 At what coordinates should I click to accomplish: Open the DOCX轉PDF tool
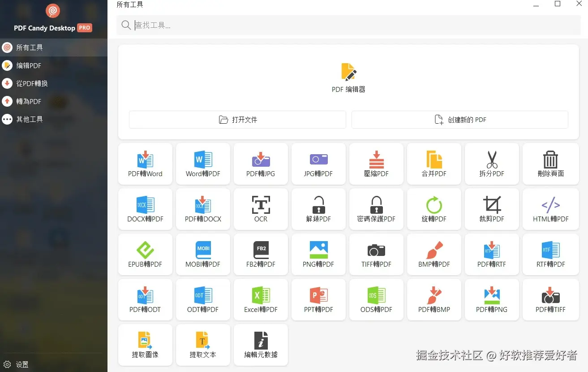click(145, 209)
